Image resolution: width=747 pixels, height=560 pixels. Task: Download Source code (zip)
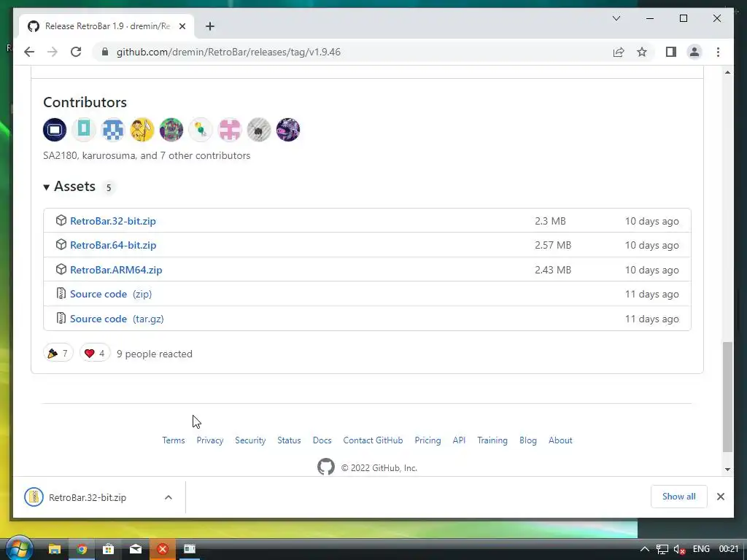pyautogui.click(x=111, y=295)
